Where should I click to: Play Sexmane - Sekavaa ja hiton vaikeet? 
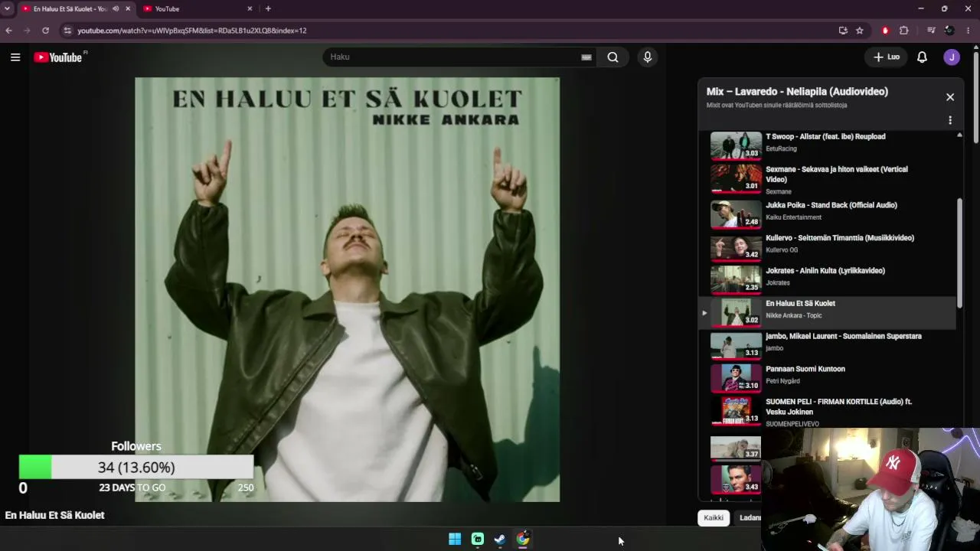tap(827, 178)
